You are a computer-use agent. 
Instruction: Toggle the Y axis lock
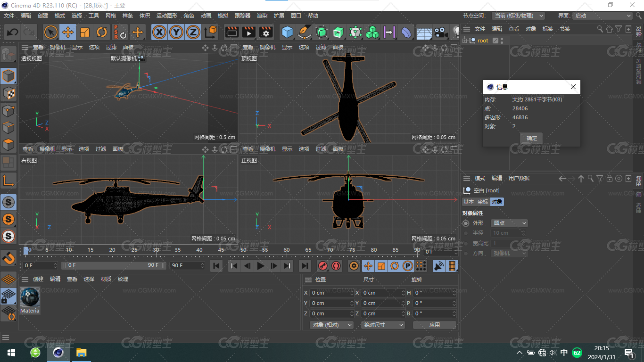(x=176, y=32)
